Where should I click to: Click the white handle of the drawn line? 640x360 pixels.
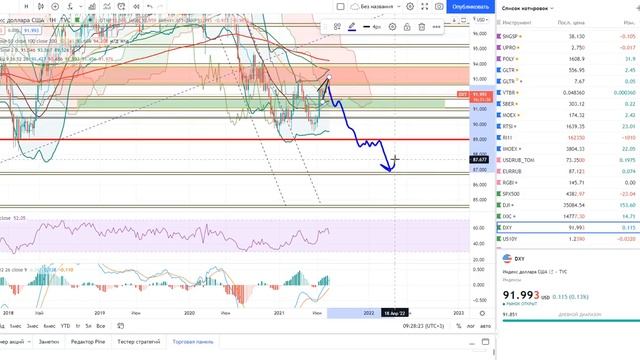329,77
